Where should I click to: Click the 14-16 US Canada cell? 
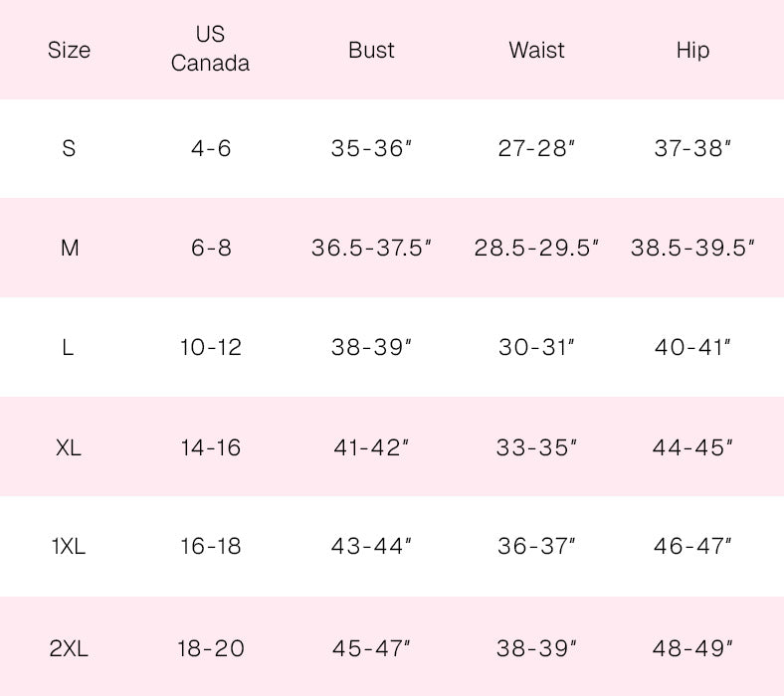[211, 447]
